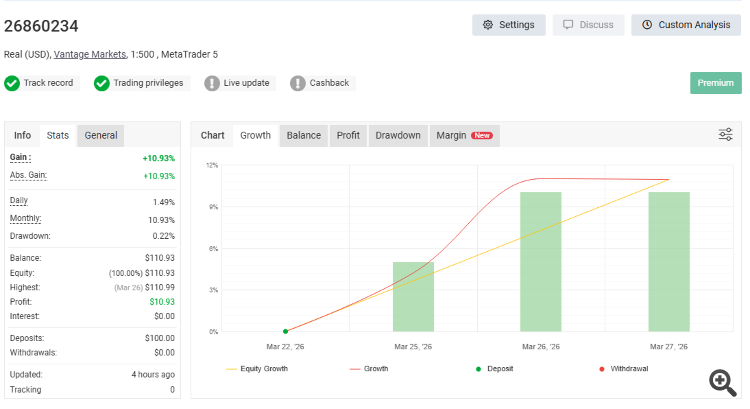Click the Cashback warning icon
The height and width of the screenshot is (409, 750).
point(297,83)
